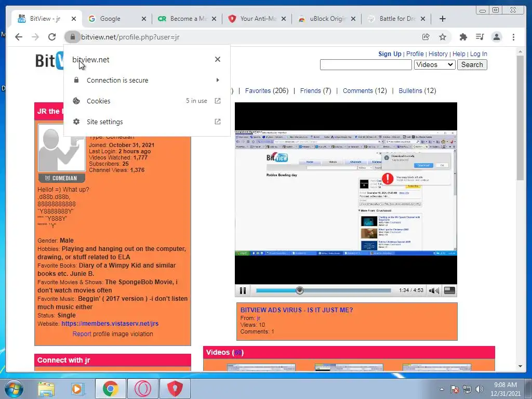Open the Profile link in header

tap(415, 54)
